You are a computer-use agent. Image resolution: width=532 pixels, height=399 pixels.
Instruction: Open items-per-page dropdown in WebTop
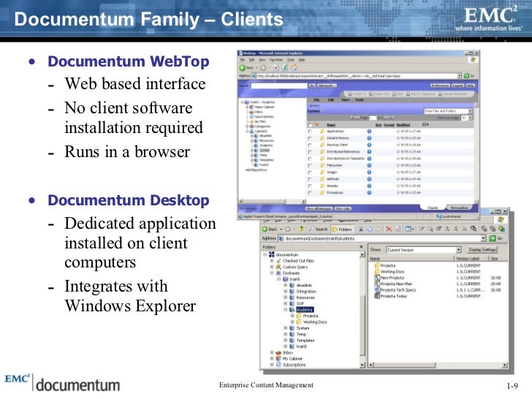point(466,118)
